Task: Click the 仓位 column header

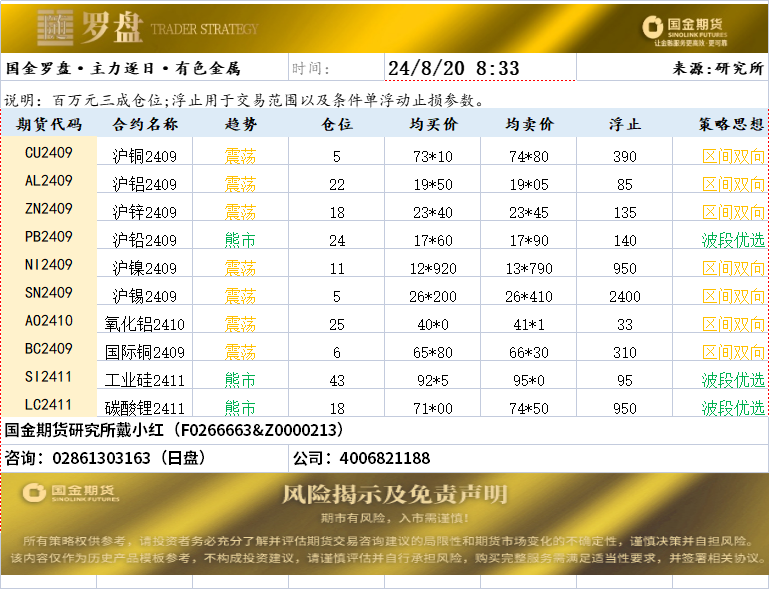Action: pyautogui.click(x=336, y=124)
